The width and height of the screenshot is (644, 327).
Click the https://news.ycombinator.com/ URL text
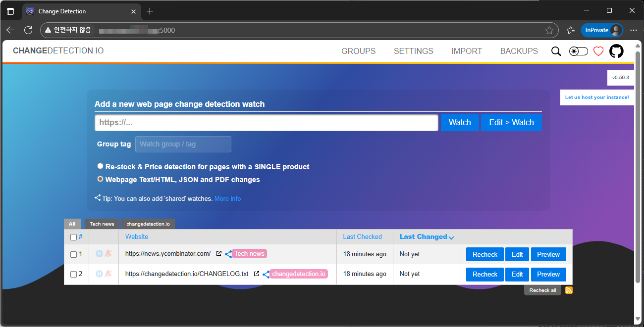coord(168,254)
